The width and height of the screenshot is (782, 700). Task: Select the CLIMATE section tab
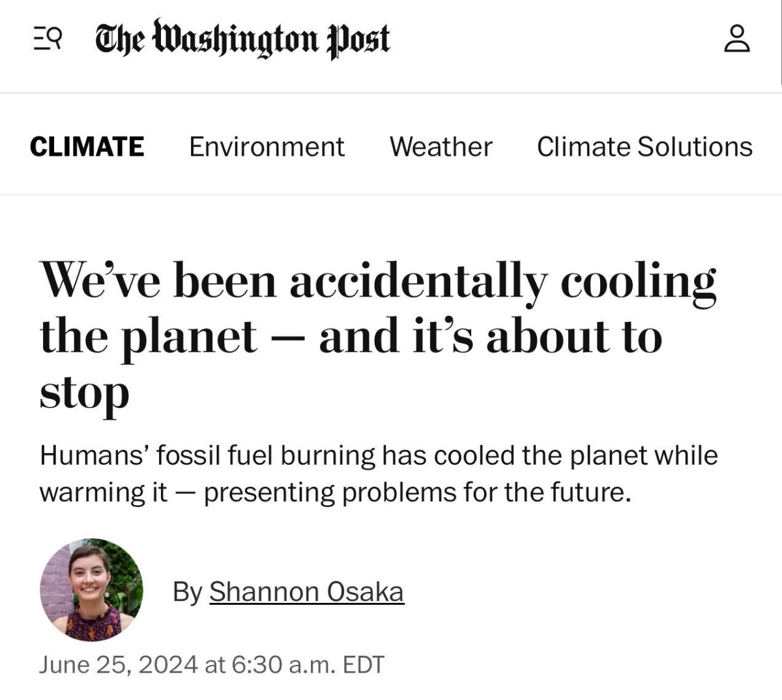tap(87, 147)
